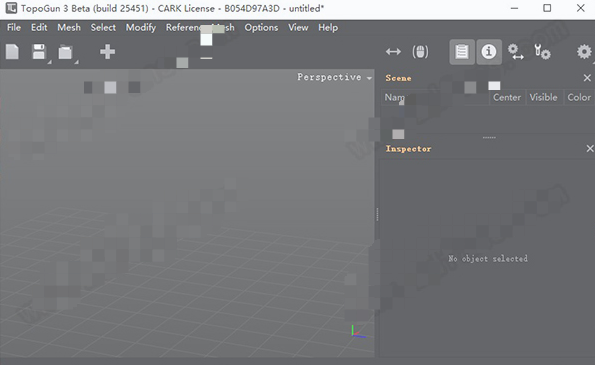
Task: Click the mouse navigation icon
Action: coord(420,52)
